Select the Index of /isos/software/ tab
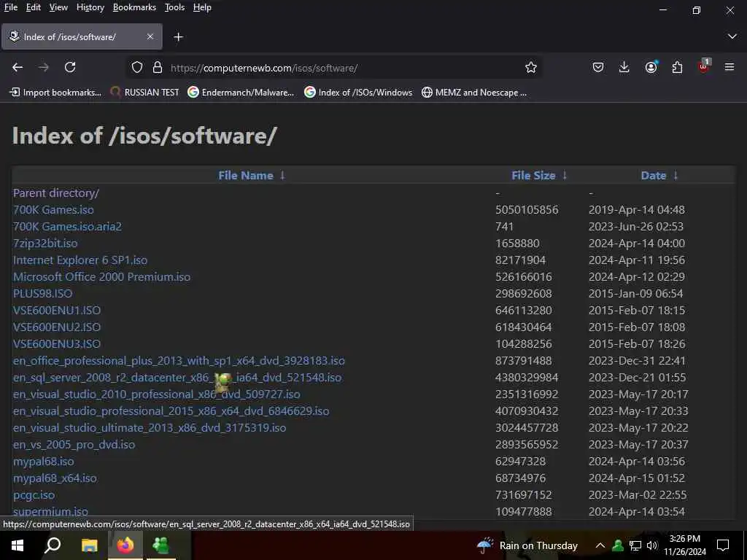747x560 pixels. click(82, 36)
